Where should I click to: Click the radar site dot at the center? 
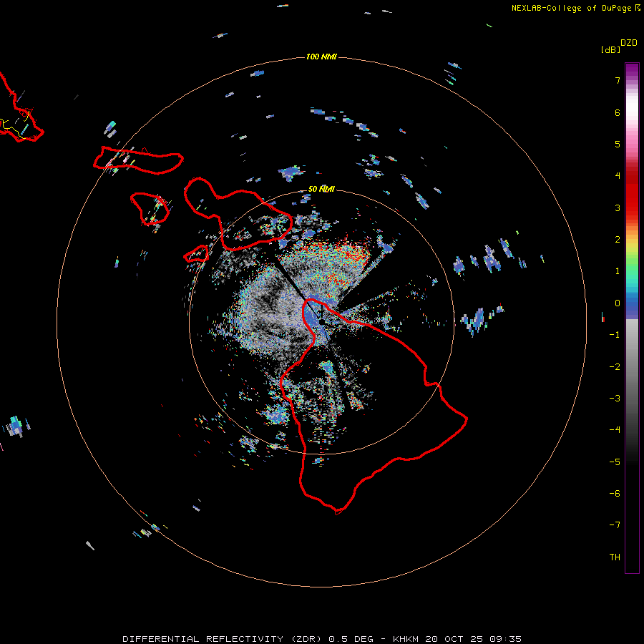(322, 322)
